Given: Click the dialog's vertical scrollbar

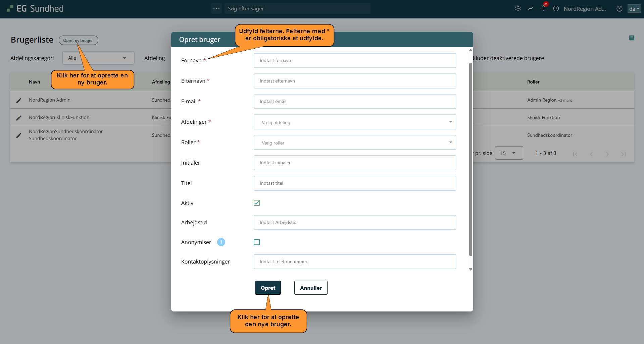Looking at the screenshot, I should pyautogui.click(x=470, y=159).
